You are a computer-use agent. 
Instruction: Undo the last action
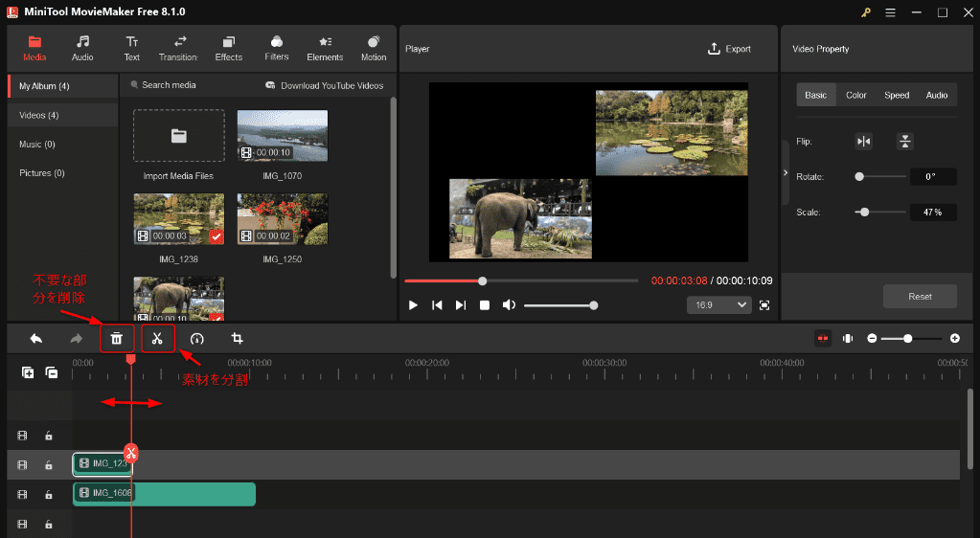36,339
